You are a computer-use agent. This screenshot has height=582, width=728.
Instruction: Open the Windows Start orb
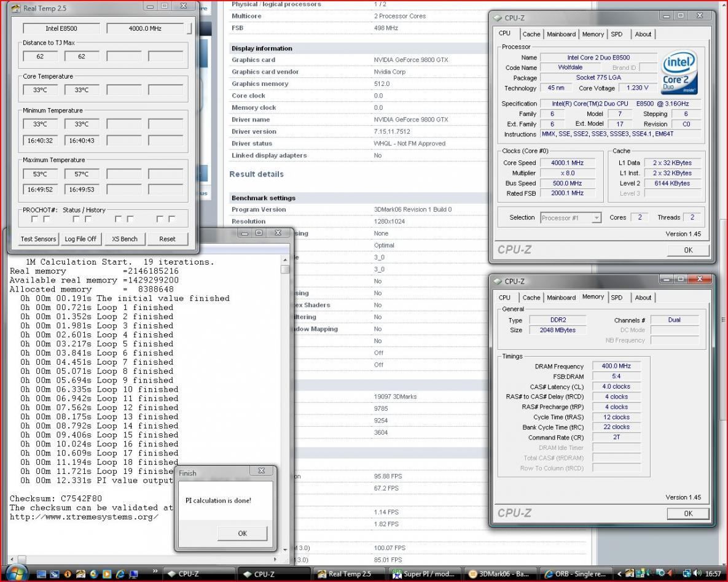(x=16, y=573)
